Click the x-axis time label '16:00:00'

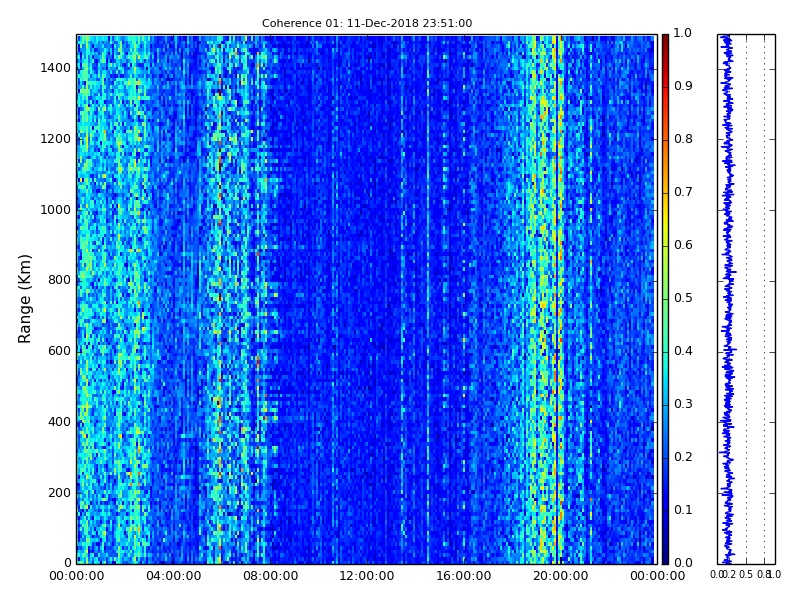(464, 576)
